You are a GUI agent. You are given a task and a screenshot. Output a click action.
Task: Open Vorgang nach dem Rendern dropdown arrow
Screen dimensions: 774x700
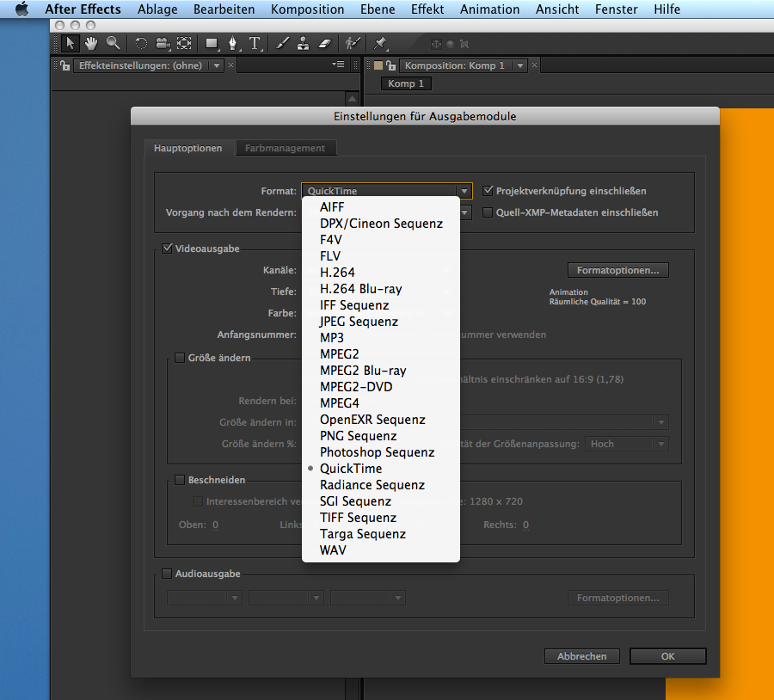[465, 212]
